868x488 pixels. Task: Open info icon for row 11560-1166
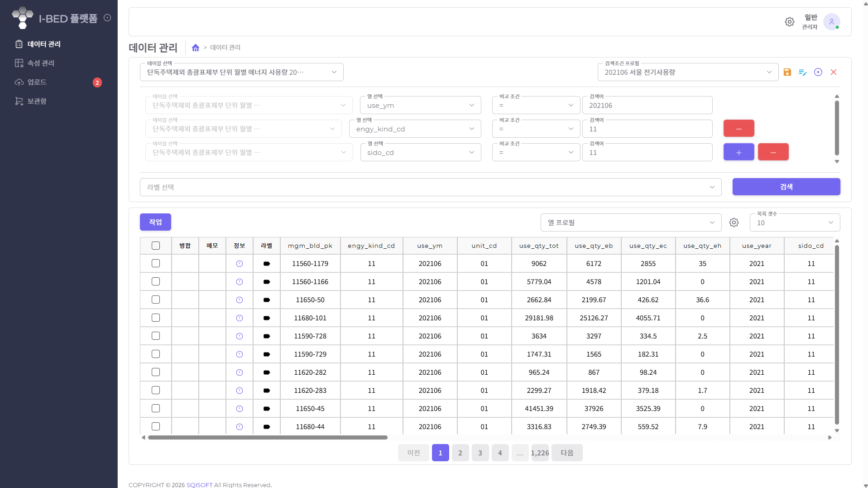click(x=240, y=282)
